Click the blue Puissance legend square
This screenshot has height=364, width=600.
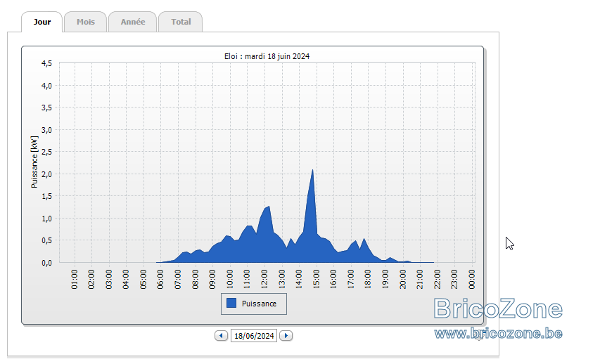click(x=231, y=303)
